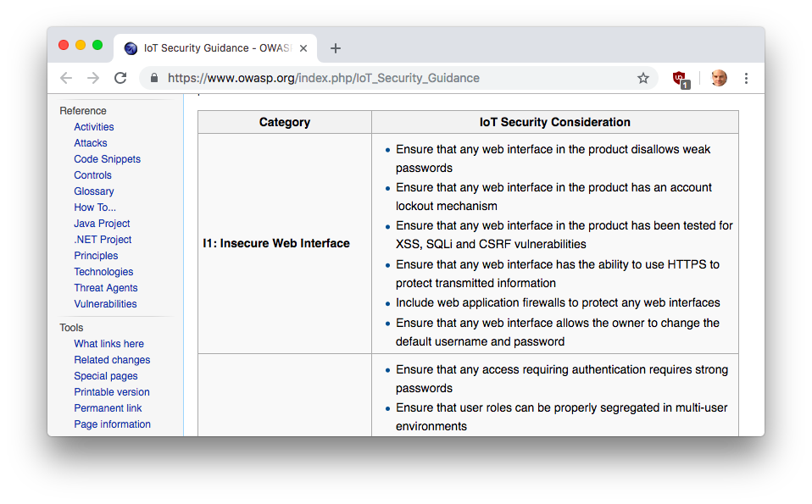Click the IoT Security Consideration column header
Screen dimensions: 812x504
555,122
